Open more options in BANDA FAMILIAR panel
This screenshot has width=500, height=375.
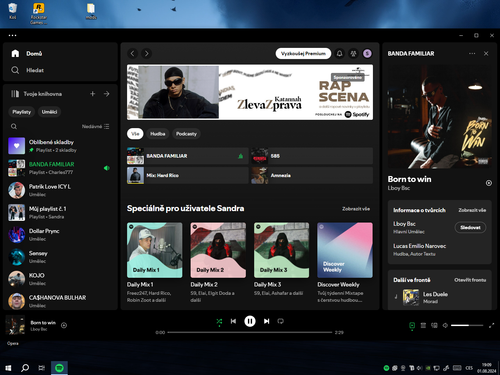[x=472, y=54]
